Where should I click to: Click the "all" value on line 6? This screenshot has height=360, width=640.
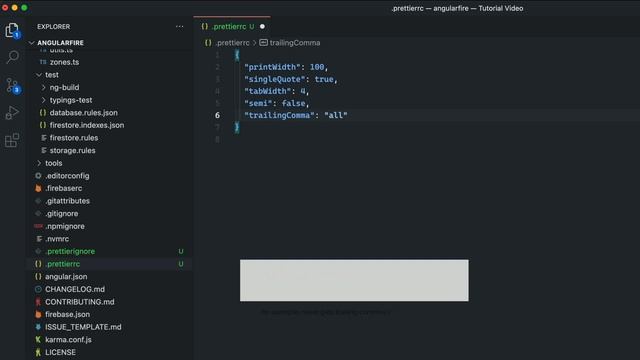click(336, 116)
